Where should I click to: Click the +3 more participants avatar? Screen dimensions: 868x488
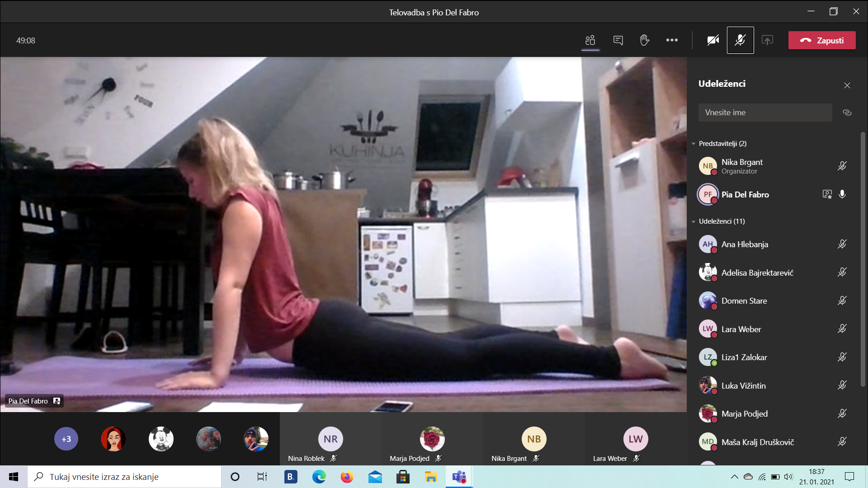coord(66,439)
